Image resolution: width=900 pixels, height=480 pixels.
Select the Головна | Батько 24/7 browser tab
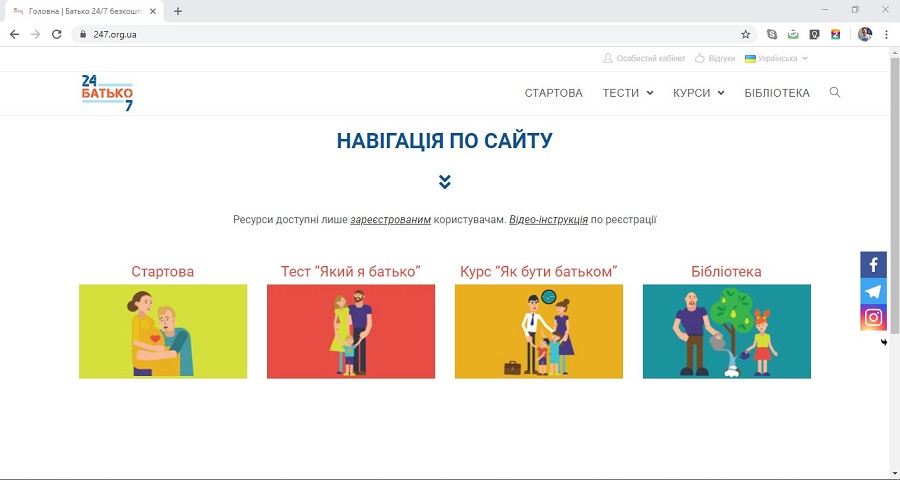(84, 11)
